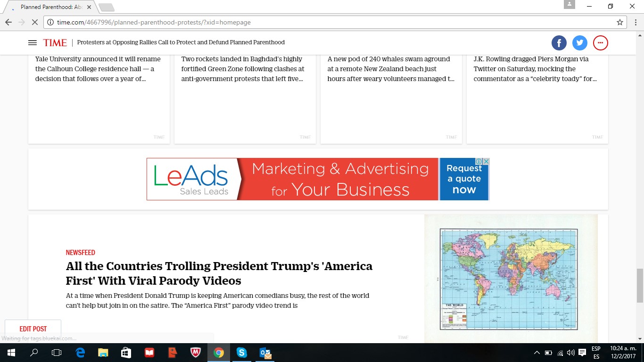Close the ad with X icon

486,161
